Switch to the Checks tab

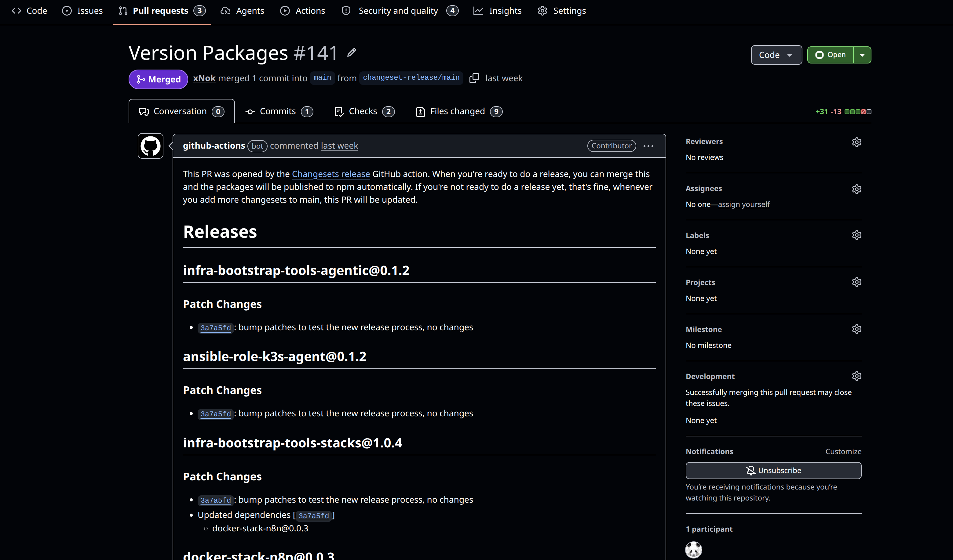[x=365, y=111]
